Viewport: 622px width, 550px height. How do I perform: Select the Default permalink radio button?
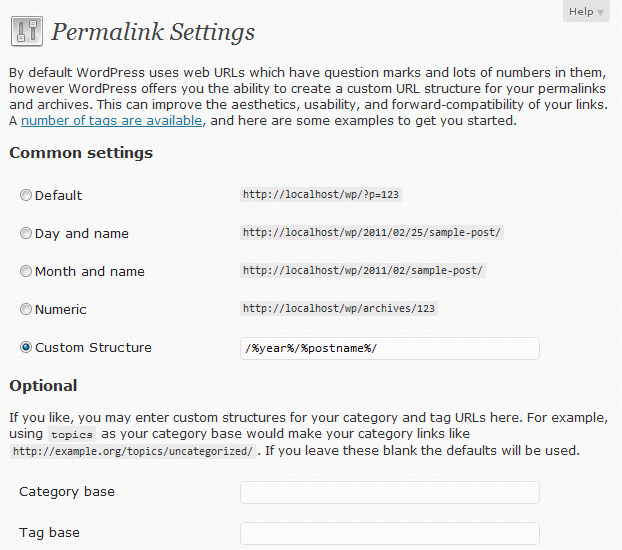pyautogui.click(x=26, y=196)
